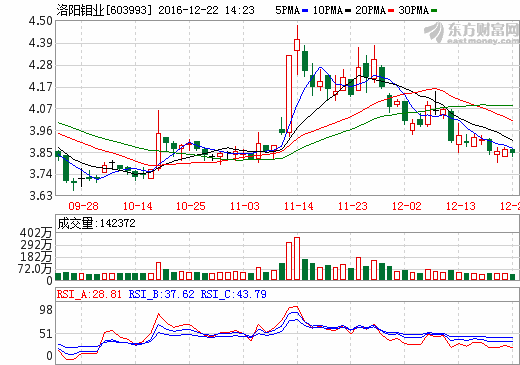Click the 4.07 price axis label
This screenshot has height=365, width=520.
point(41,109)
